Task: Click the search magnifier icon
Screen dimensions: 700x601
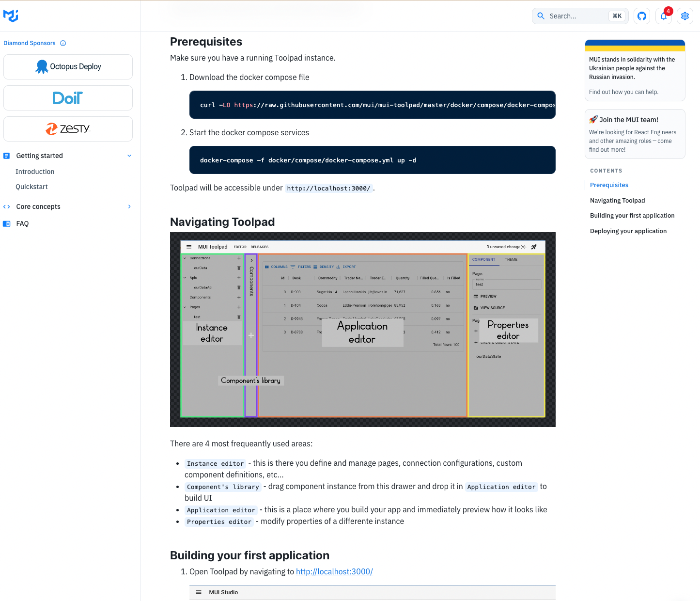Action: (x=541, y=16)
